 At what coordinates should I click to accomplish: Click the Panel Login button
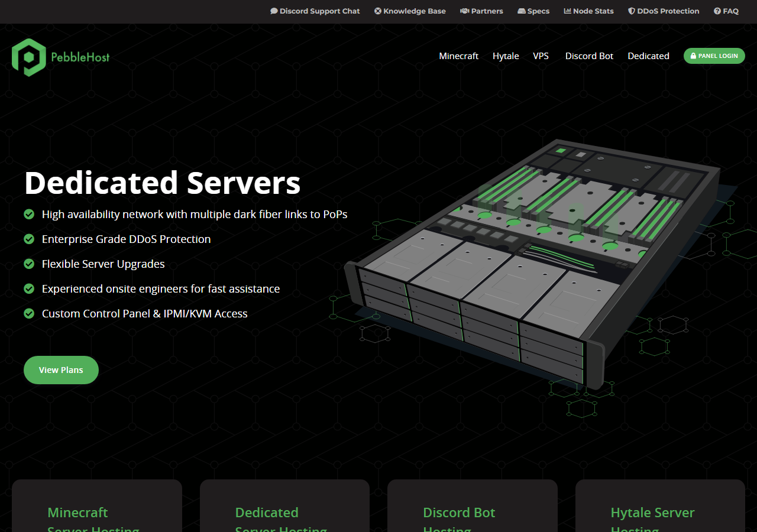point(714,56)
